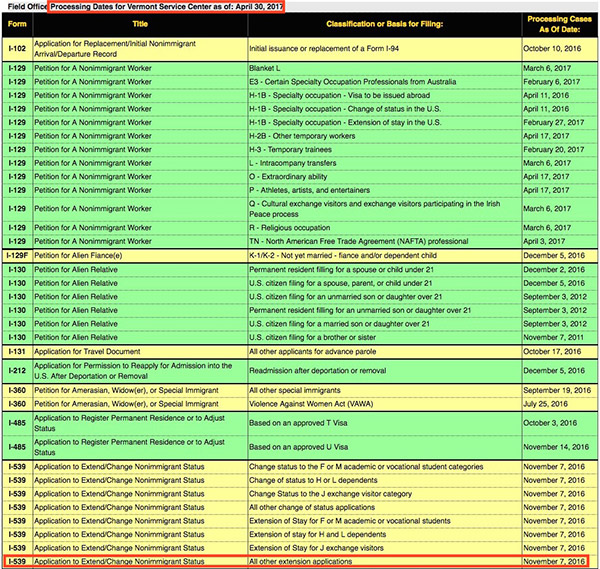
Task: Click 'Change of status to H or L dependents'
Action: tap(313, 480)
